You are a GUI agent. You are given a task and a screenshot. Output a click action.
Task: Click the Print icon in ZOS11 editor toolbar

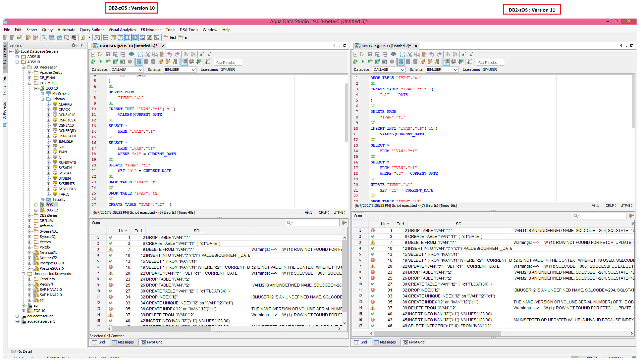(x=394, y=54)
